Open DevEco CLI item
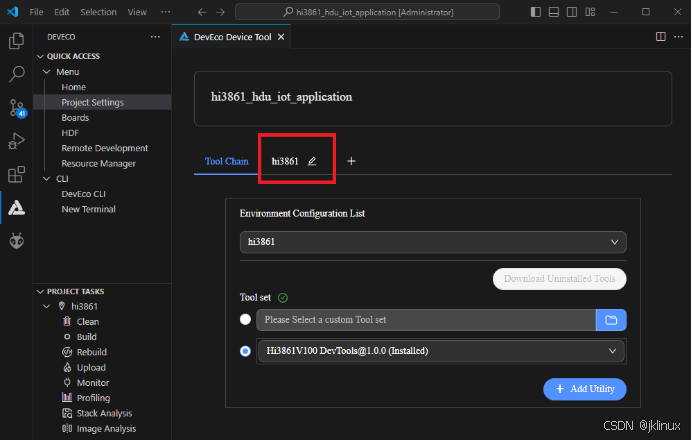 (x=84, y=194)
